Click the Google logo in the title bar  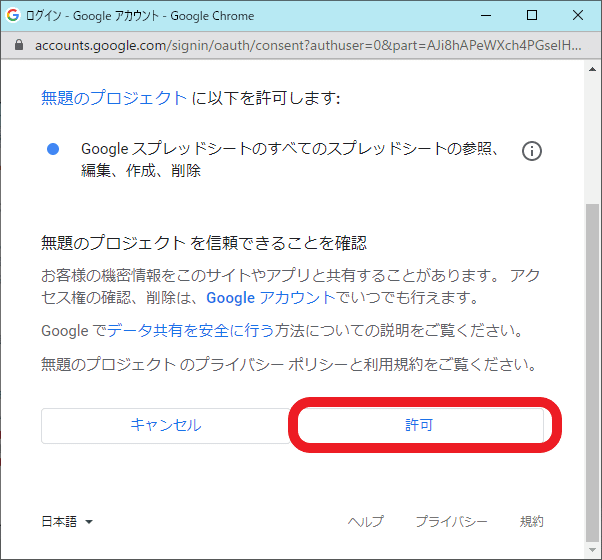coord(13,15)
